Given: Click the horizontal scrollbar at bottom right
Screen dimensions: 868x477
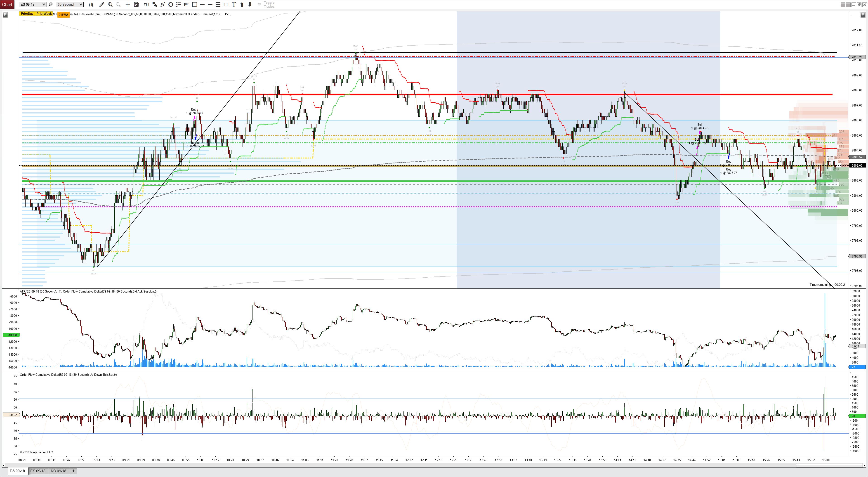Looking at the screenshot, I should pyautogui.click(x=830, y=465).
